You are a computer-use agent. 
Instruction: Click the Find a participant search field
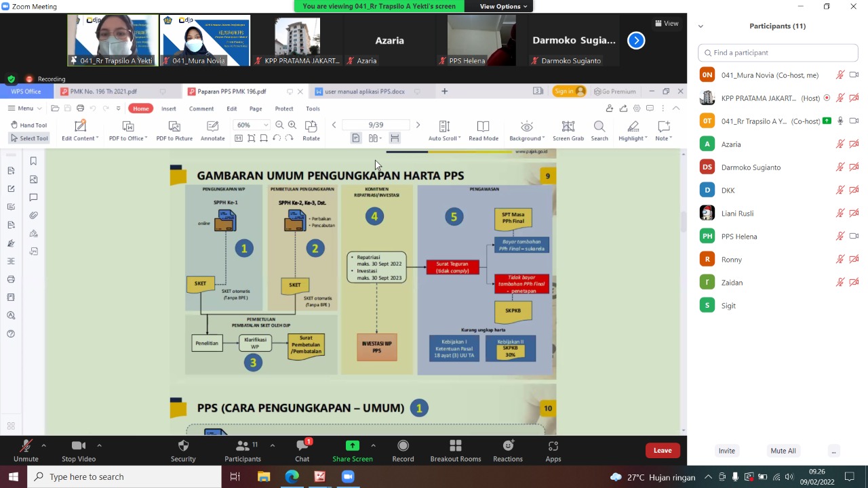[778, 53]
